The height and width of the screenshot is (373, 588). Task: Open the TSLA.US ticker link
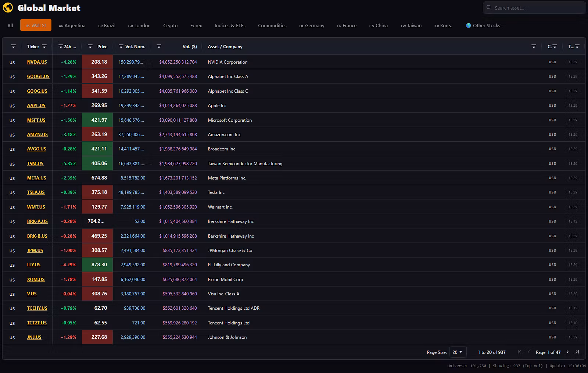(x=36, y=192)
